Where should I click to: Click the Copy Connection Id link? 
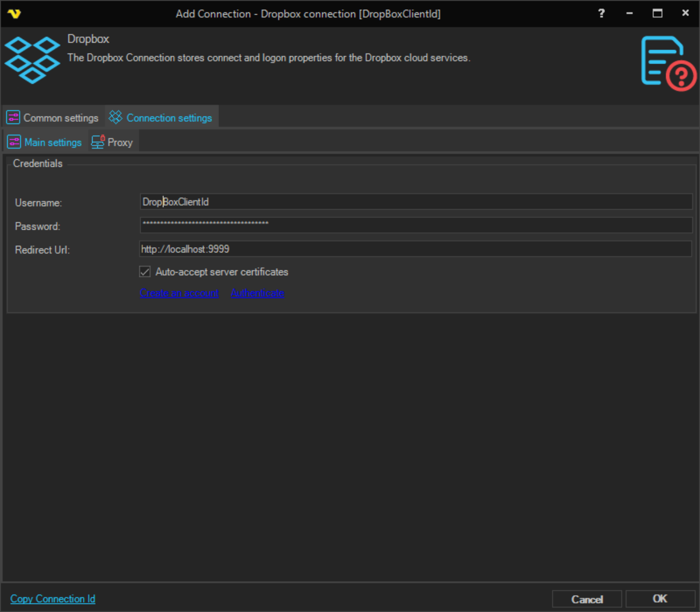[x=52, y=599]
